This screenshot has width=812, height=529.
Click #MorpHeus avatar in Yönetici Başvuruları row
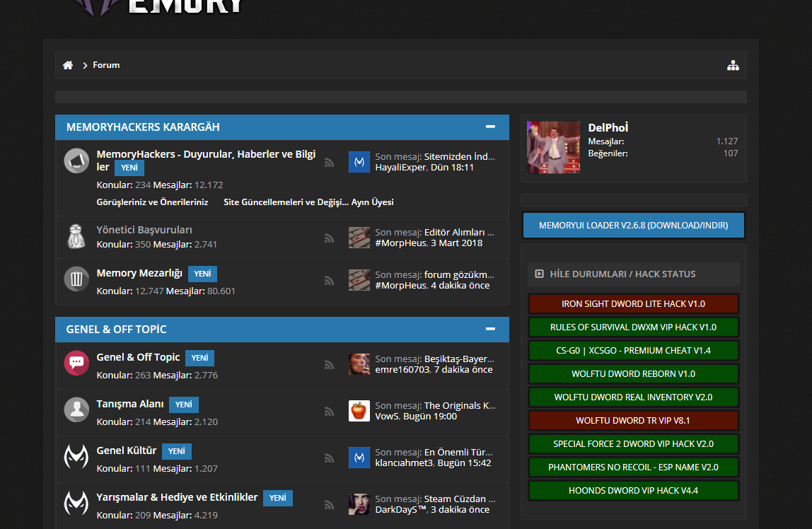(359, 238)
